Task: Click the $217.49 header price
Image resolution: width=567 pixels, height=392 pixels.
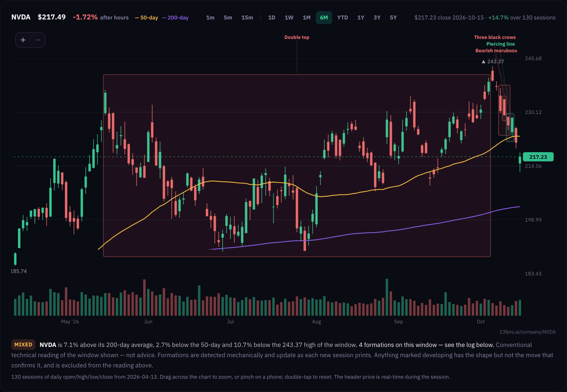Action: point(52,17)
